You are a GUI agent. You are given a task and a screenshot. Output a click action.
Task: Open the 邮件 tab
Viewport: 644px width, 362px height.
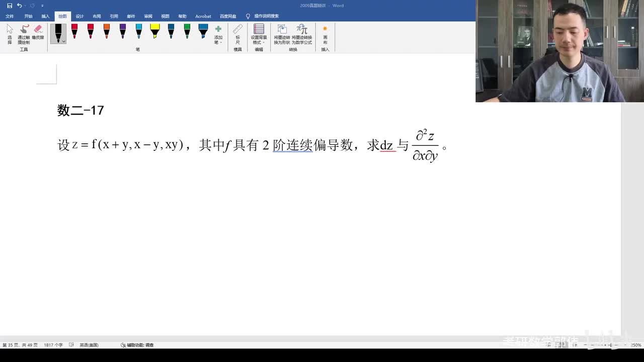pyautogui.click(x=131, y=16)
